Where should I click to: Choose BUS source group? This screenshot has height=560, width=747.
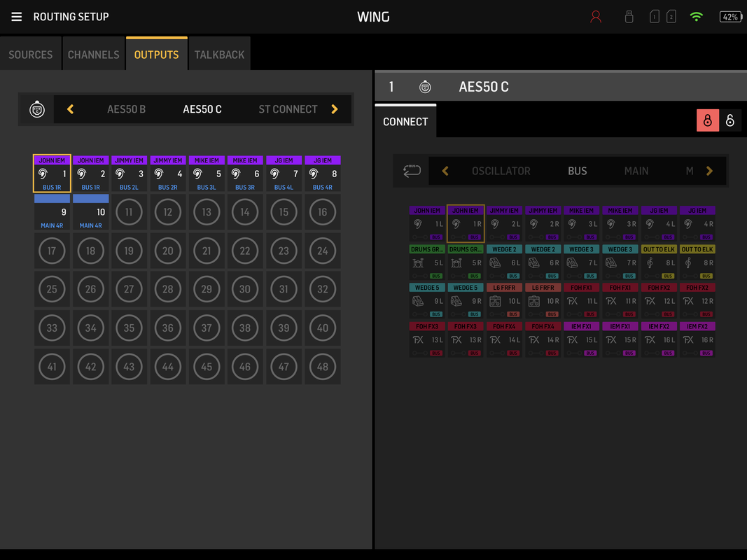[x=578, y=171]
